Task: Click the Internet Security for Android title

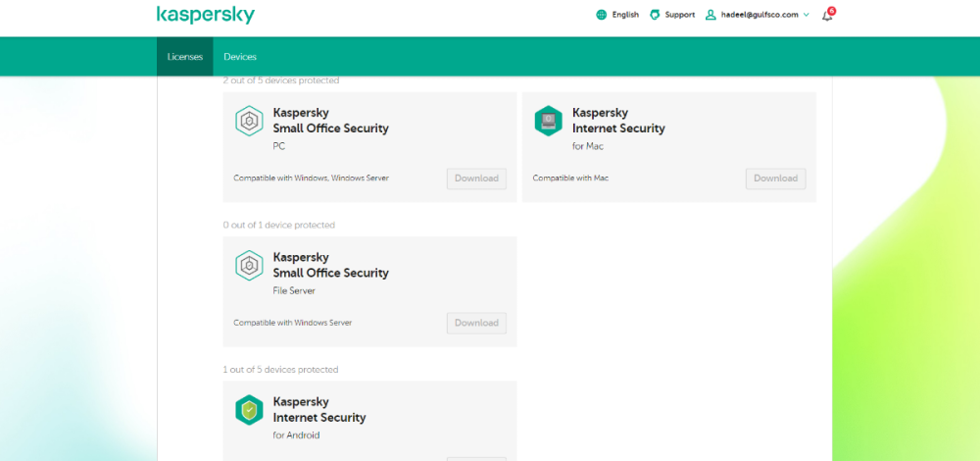Action: click(319, 409)
